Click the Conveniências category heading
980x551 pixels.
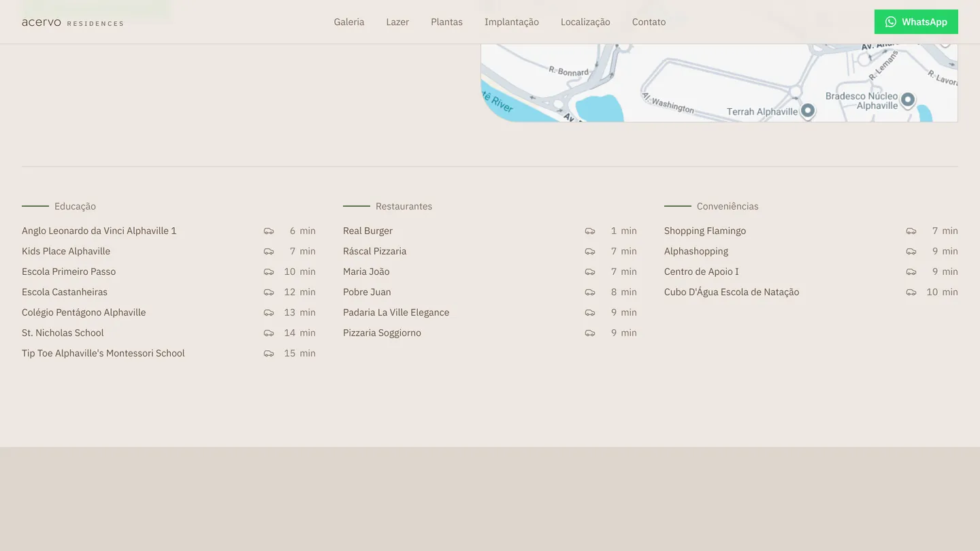tap(728, 206)
